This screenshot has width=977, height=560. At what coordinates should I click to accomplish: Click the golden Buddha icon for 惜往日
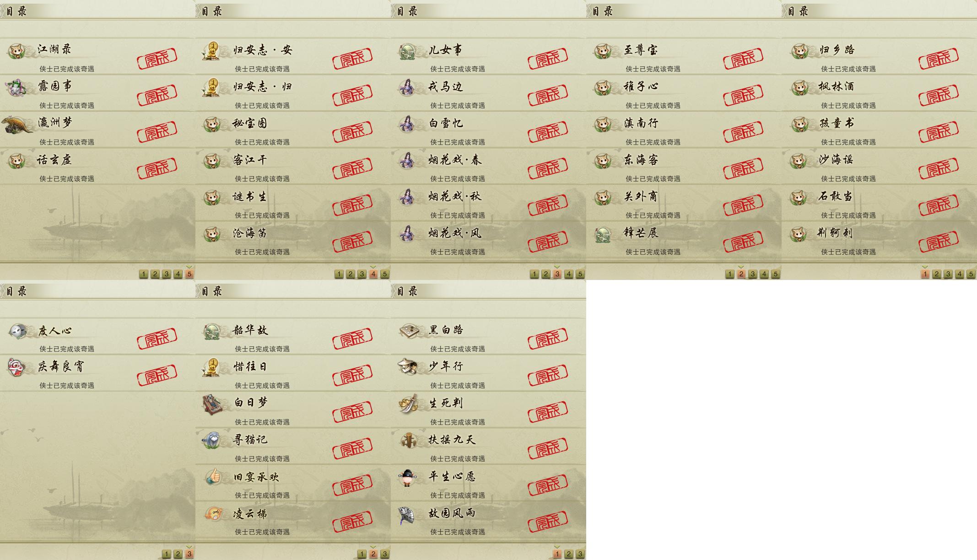(x=212, y=367)
